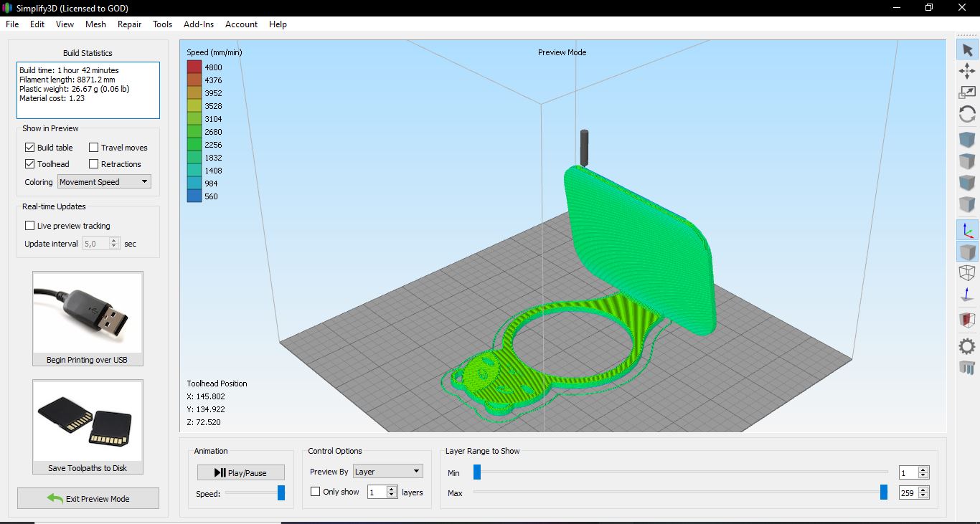
Task: Click the Begin Printing over USB label
Action: (88, 360)
